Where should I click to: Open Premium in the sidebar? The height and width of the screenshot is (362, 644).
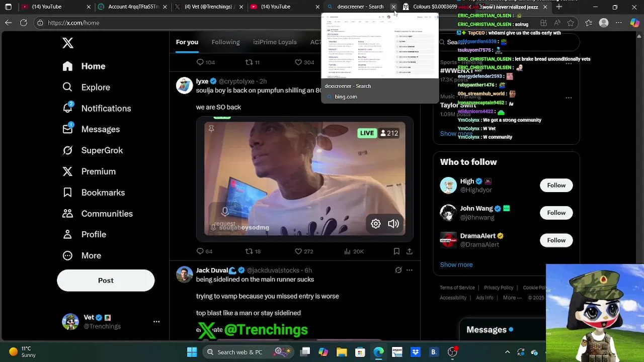89,171
